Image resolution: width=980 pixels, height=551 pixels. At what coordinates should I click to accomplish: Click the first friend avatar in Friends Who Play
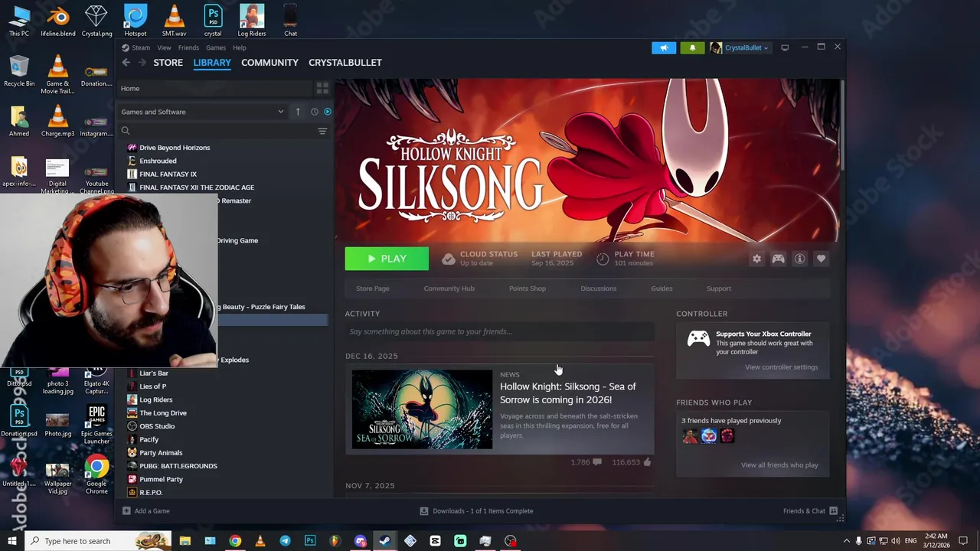[691, 436]
